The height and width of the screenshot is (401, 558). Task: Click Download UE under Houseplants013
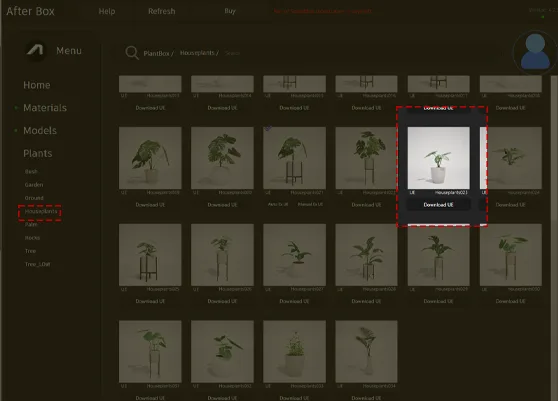click(150, 108)
